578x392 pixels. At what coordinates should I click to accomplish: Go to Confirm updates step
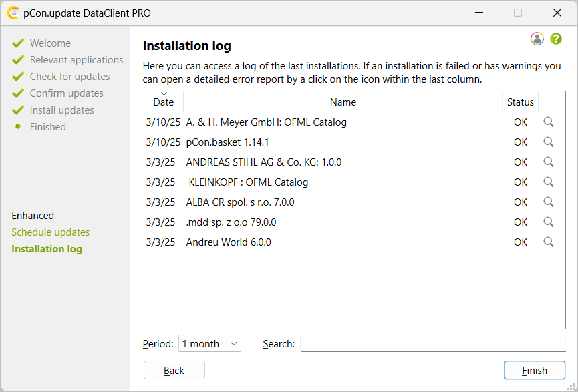click(x=66, y=93)
